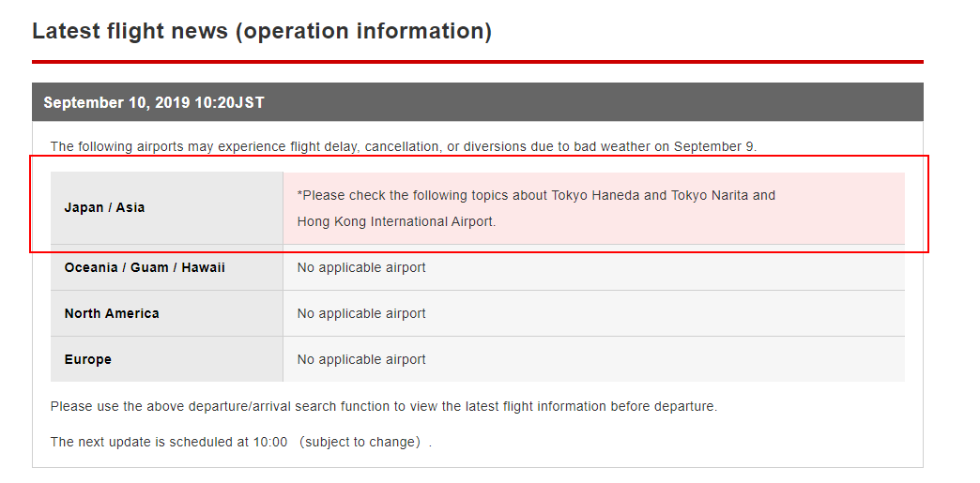This screenshot has height=483, width=980.
Task: Click 'Tokyo Narita' in the pink notice
Action: coord(710,196)
